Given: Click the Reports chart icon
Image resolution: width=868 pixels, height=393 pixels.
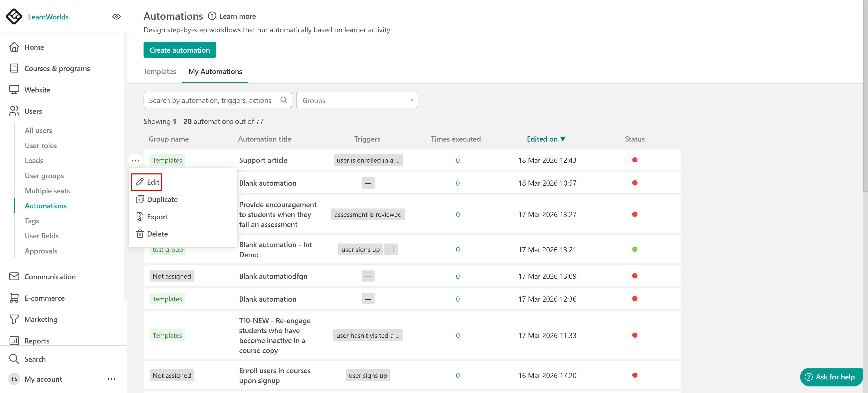Looking at the screenshot, I should coord(14,340).
